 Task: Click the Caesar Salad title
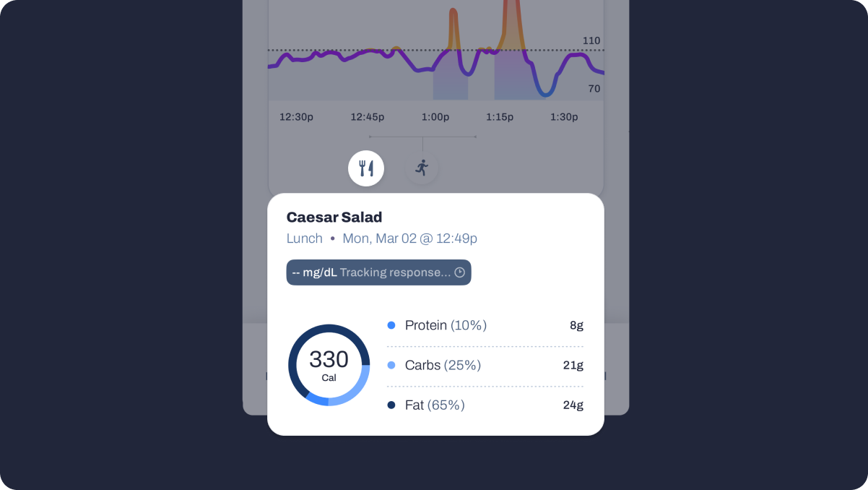[x=334, y=217]
